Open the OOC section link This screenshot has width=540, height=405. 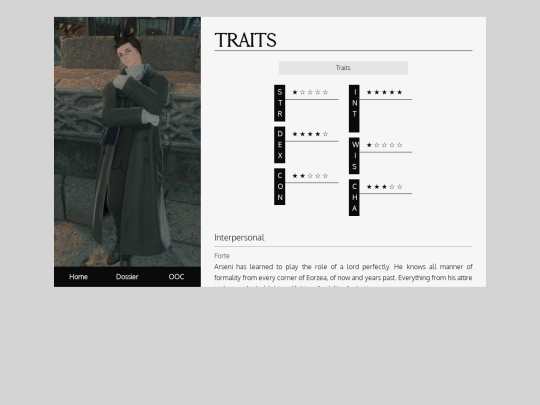[176, 277]
